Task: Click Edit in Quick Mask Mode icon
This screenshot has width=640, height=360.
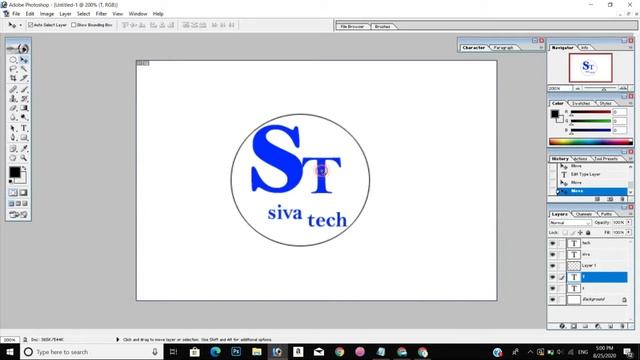Action: point(24,193)
